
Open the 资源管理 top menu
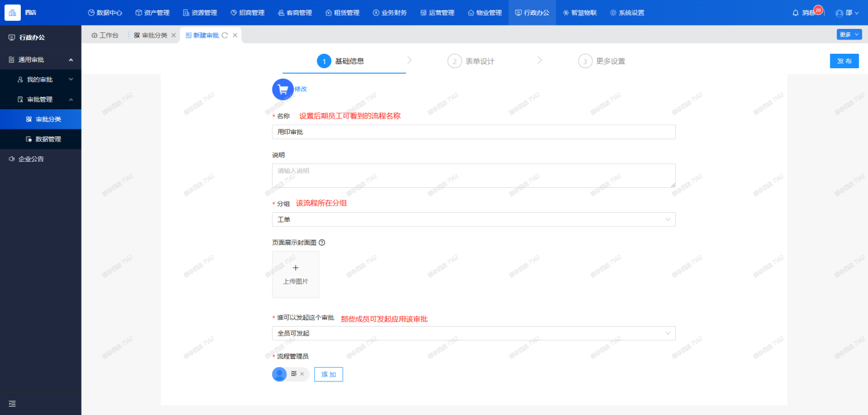coord(200,13)
